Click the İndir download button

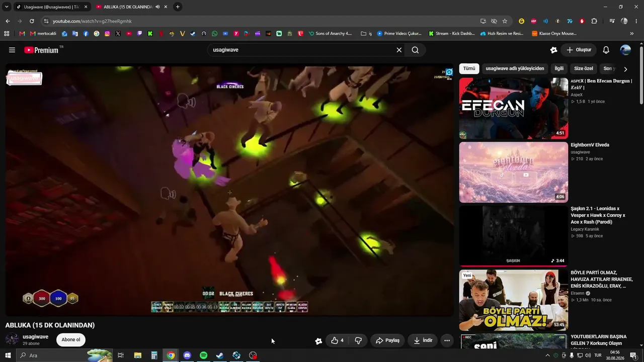(423, 340)
